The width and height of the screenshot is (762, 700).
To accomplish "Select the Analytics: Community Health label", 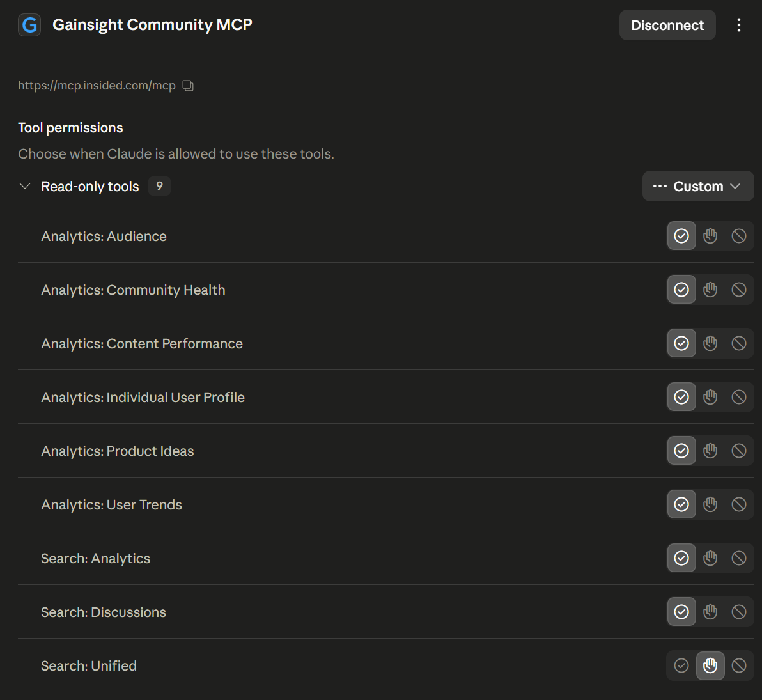I will point(133,290).
